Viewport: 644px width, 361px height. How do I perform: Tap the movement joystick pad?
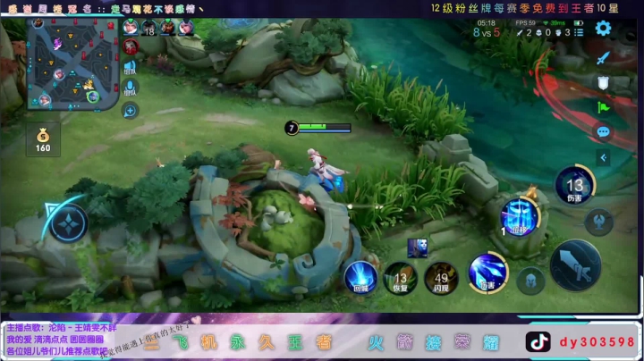tap(68, 224)
